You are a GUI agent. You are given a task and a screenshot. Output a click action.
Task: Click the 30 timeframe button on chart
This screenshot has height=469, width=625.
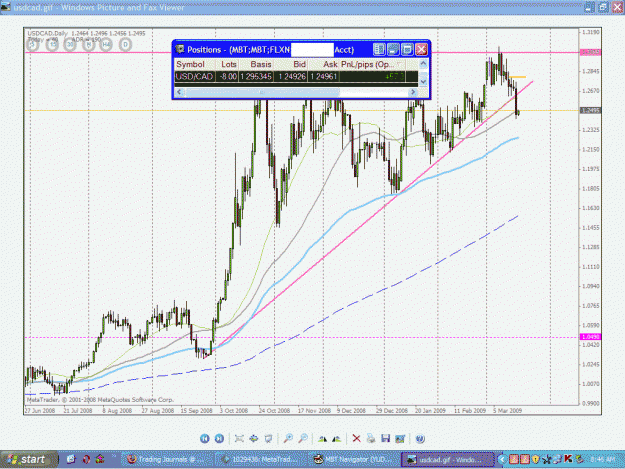point(70,45)
